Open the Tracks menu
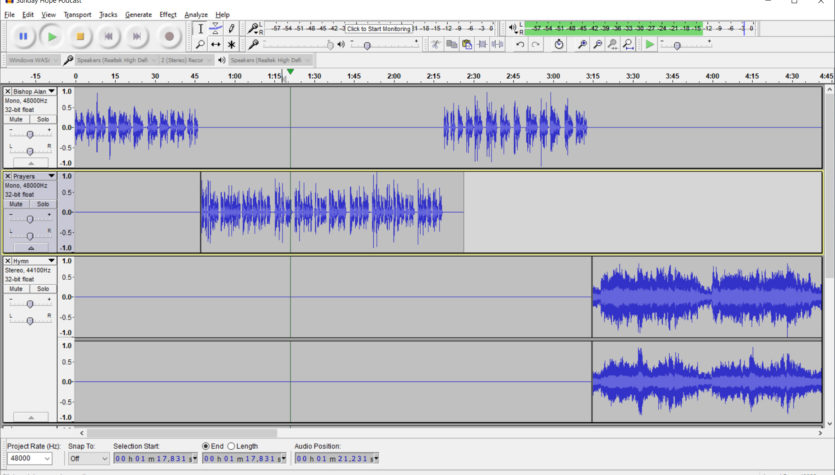 (108, 15)
